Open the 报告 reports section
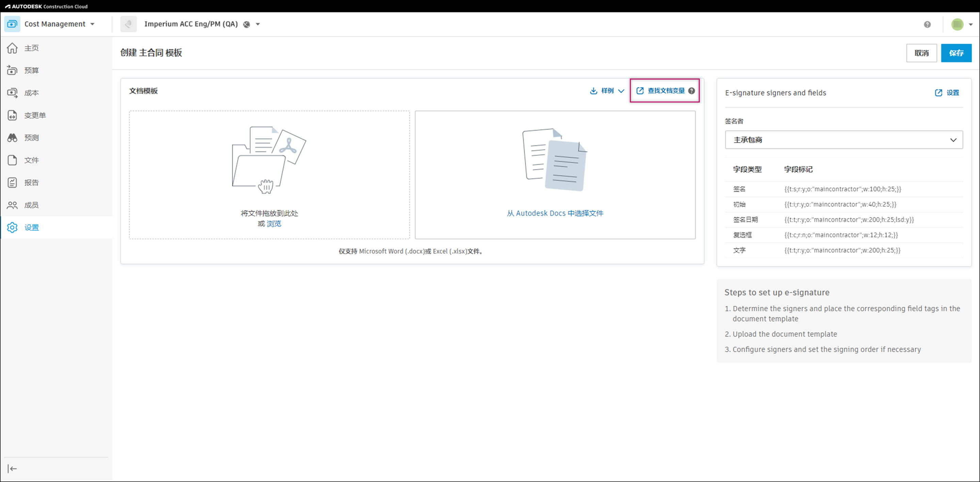The height and width of the screenshot is (482, 980). coord(32,183)
